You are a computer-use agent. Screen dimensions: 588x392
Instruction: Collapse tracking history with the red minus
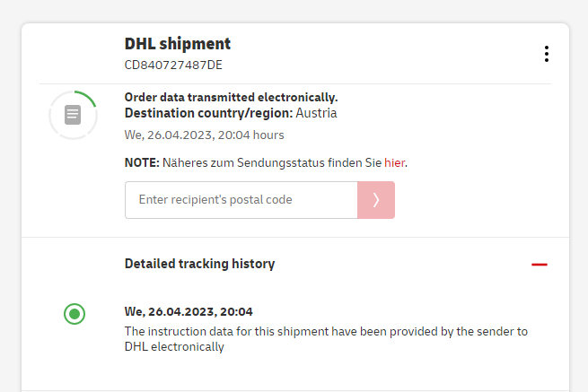click(539, 265)
